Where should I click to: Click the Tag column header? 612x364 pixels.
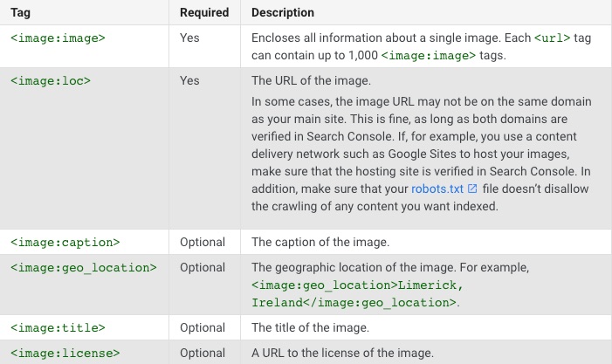20,12
